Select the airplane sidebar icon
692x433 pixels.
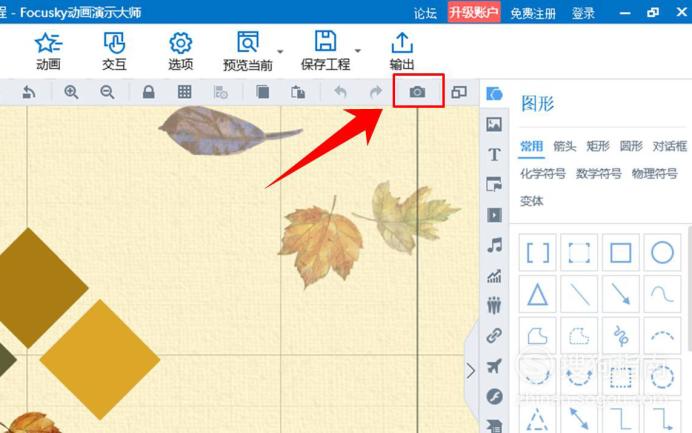[x=494, y=366]
